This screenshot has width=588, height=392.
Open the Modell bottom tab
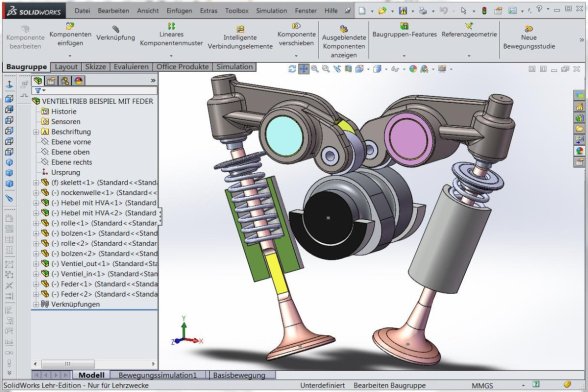pyautogui.click(x=92, y=375)
